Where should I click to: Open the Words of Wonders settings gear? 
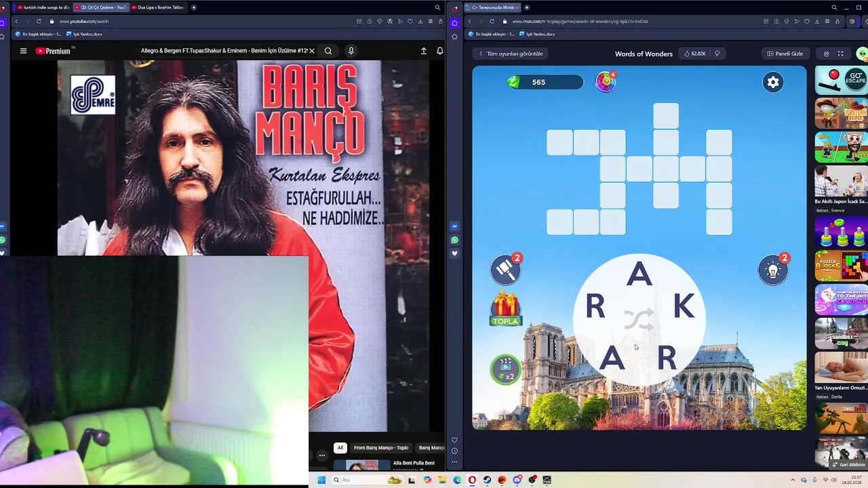point(772,82)
